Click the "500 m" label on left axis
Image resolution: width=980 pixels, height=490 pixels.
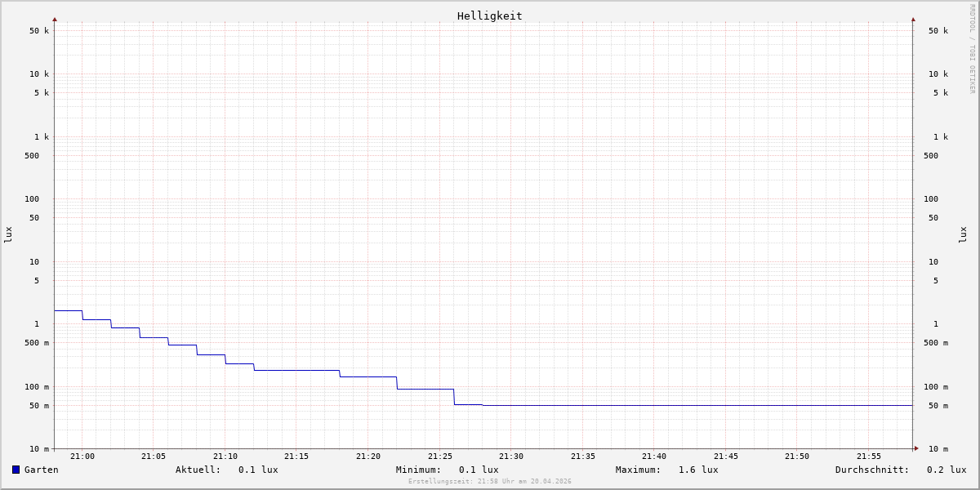click(x=37, y=343)
